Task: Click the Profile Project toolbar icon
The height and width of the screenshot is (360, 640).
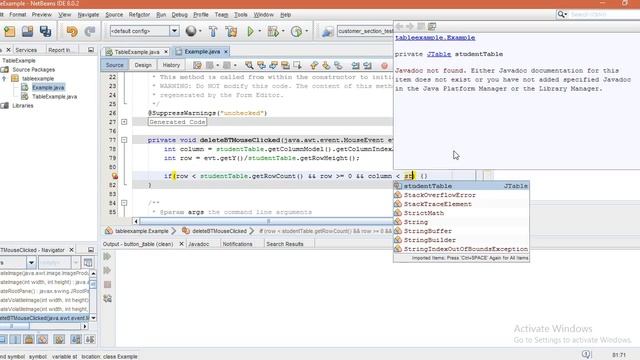Action: 296,31
